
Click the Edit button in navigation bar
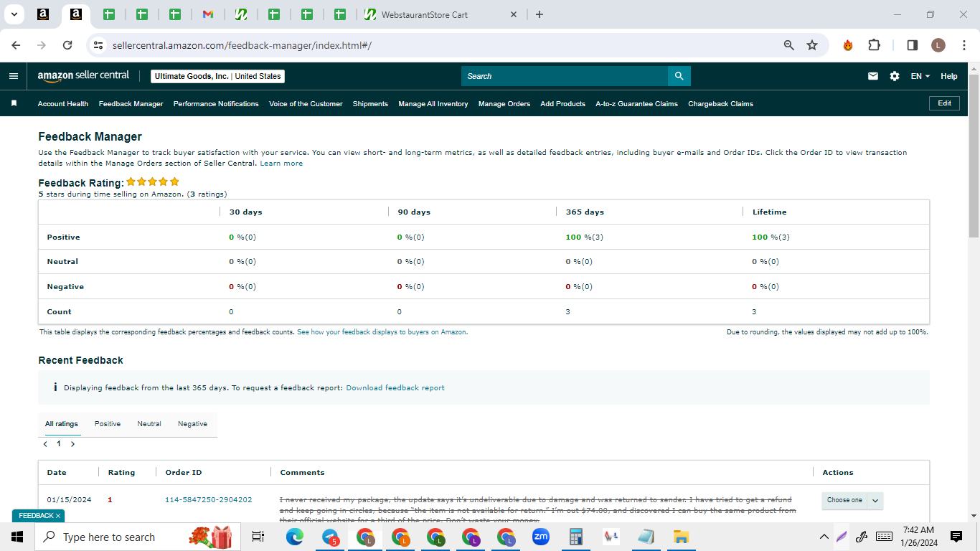[944, 103]
